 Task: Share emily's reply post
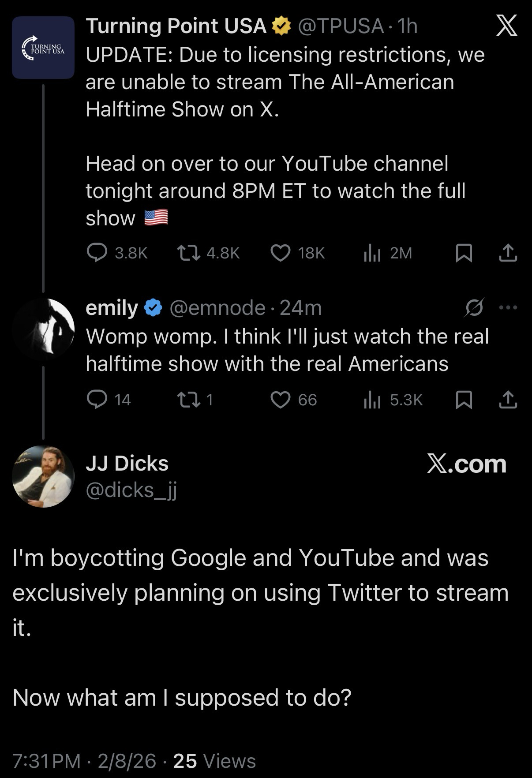tap(508, 400)
